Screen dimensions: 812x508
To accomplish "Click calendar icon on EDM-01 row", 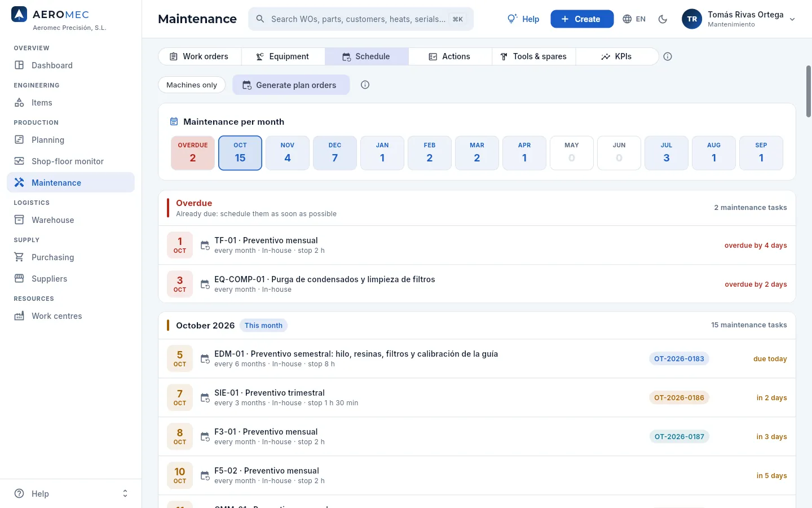I will (x=205, y=359).
